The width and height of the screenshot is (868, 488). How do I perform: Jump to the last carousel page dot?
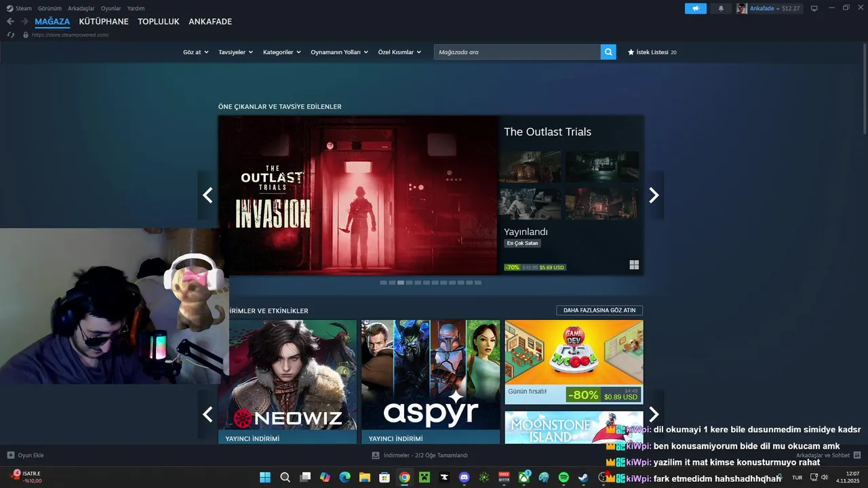[478, 283]
